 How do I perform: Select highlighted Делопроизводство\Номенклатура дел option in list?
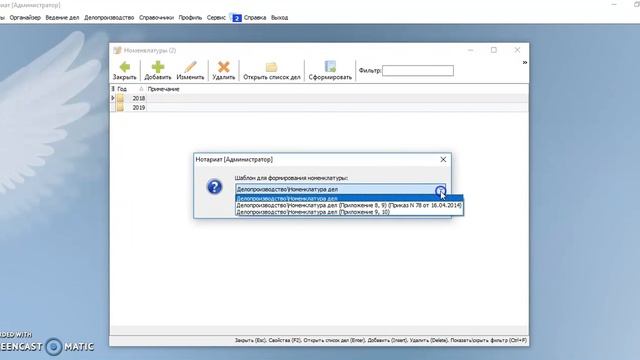pos(349,198)
